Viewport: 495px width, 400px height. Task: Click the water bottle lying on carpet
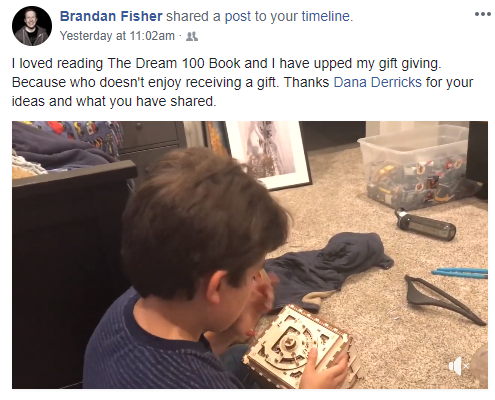(425, 225)
